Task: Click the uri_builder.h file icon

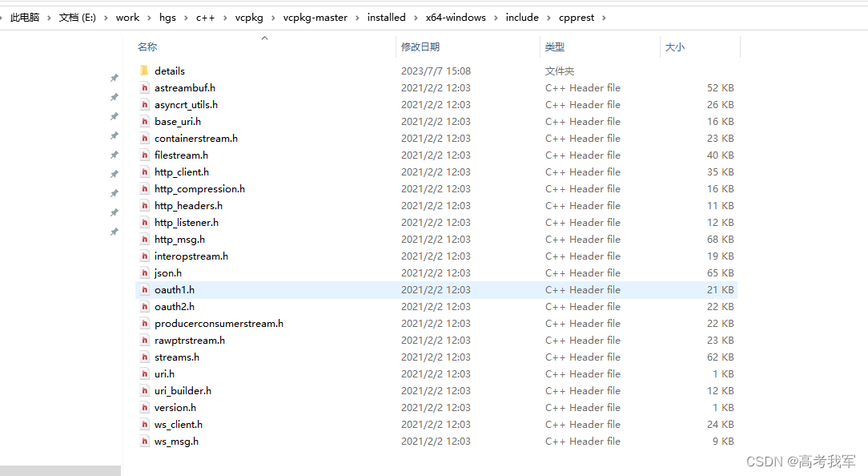Action: (x=144, y=391)
